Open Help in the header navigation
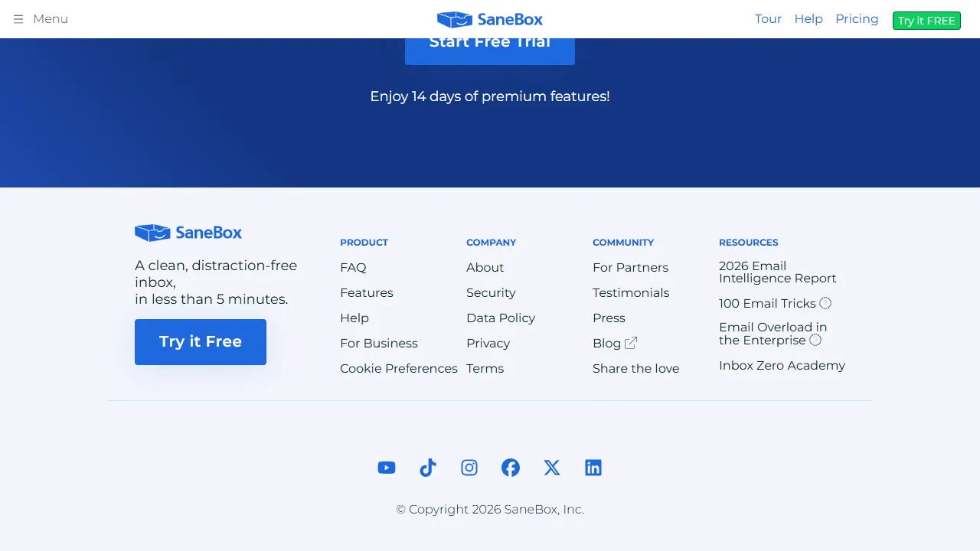The image size is (980, 551). click(x=808, y=19)
